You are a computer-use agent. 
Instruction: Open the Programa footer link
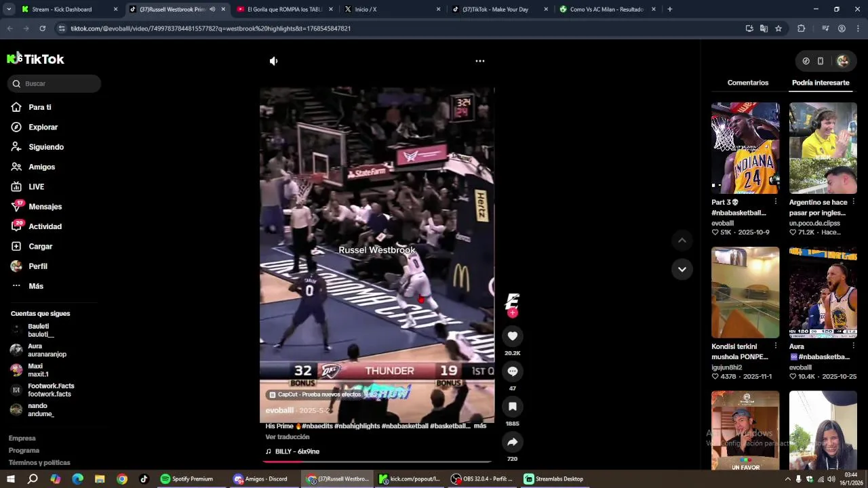click(24, 451)
